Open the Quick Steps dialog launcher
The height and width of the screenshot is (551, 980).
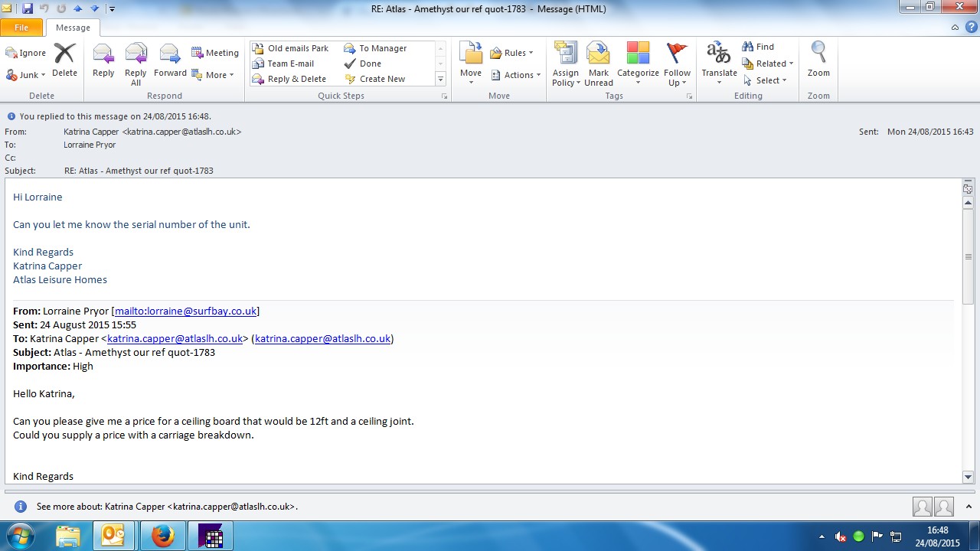coord(444,96)
